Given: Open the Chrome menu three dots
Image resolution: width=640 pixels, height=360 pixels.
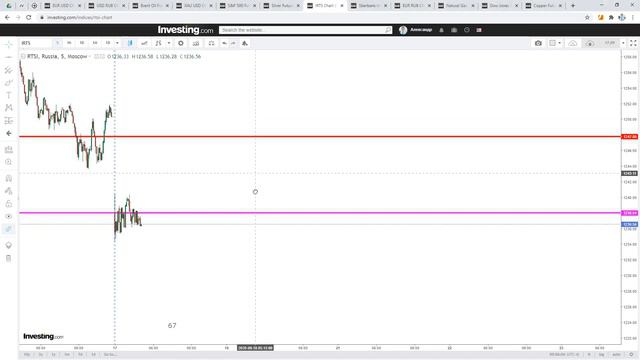Looking at the screenshot, I should pos(633,18).
